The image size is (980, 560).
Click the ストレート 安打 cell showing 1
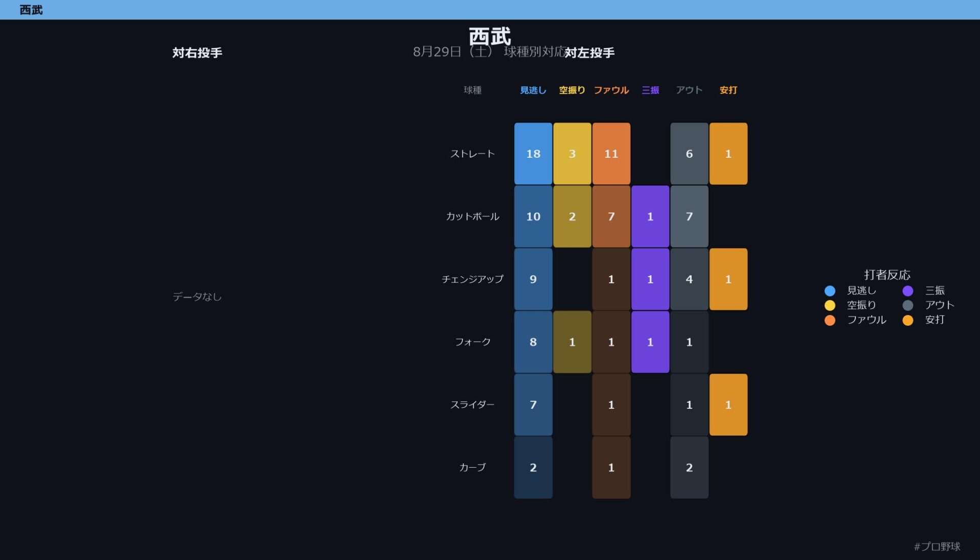(x=728, y=154)
